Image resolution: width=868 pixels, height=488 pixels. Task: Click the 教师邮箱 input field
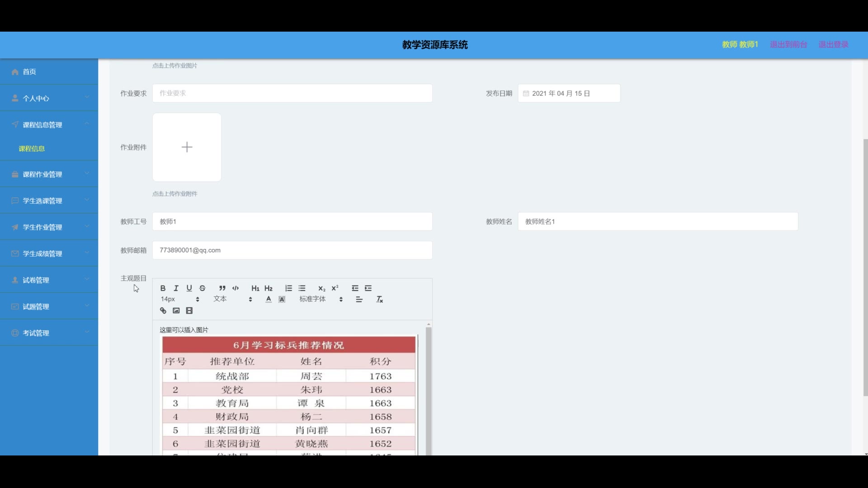click(x=292, y=250)
